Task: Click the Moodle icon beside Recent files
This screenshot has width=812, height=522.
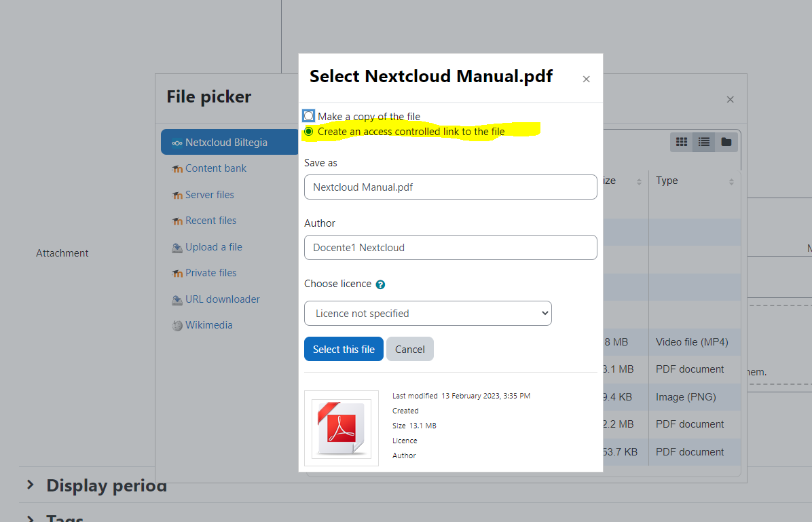Action: point(177,221)
